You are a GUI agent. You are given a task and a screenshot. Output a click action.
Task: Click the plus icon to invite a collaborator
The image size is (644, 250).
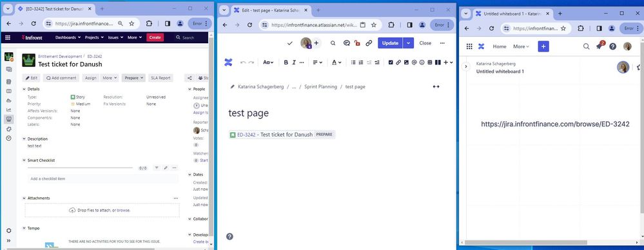click(x=317, y=43)
